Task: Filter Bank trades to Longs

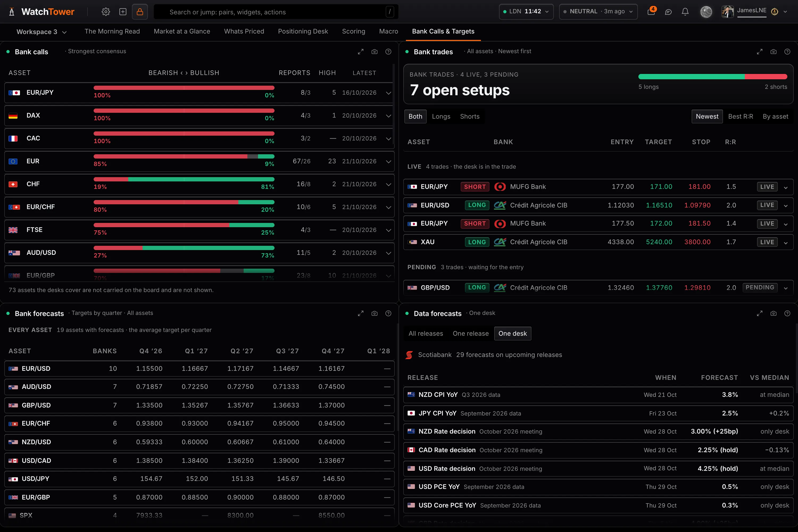Action: click(441, 117)
